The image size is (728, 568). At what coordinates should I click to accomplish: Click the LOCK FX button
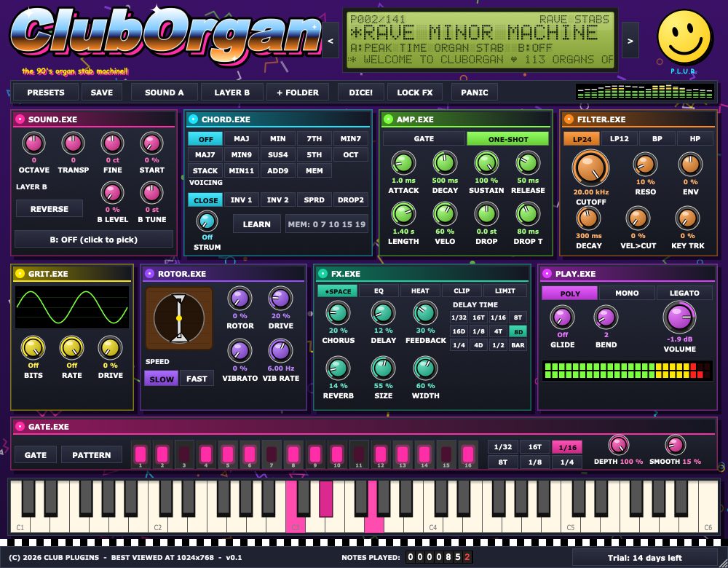(x=415, y=92)
